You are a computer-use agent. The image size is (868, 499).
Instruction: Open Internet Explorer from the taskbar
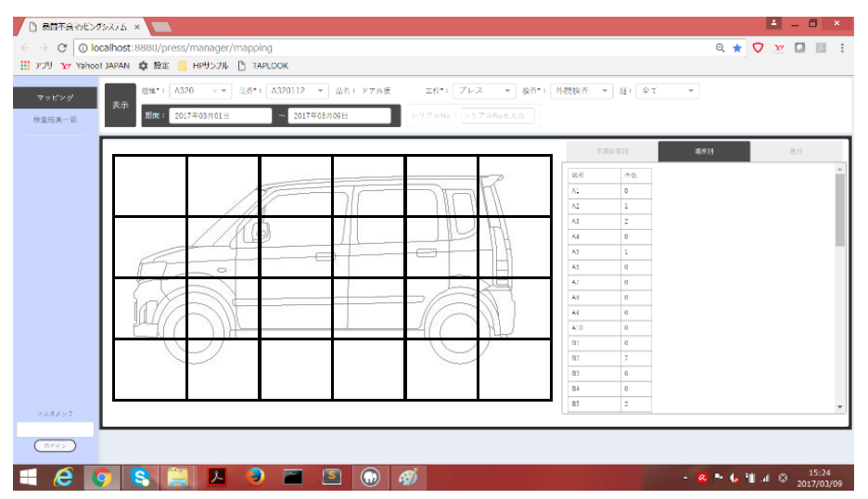pyautogui.click(x=64, y=478)
